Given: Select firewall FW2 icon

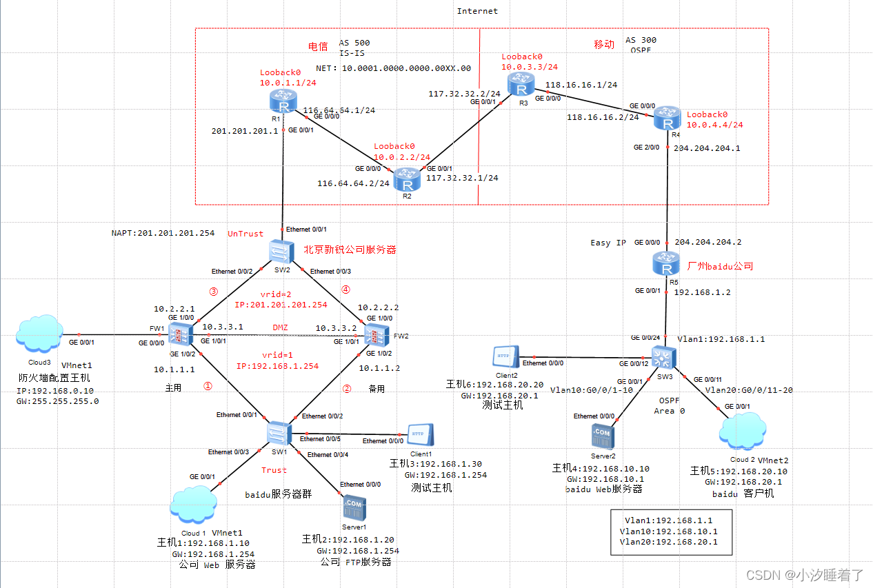Looking at the screenshot, I should tap(377, 335).
